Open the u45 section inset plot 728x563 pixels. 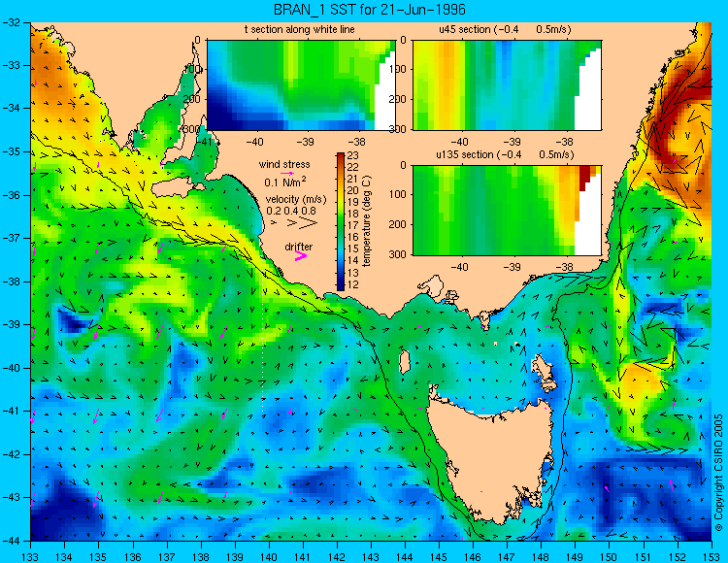point(507,85)
